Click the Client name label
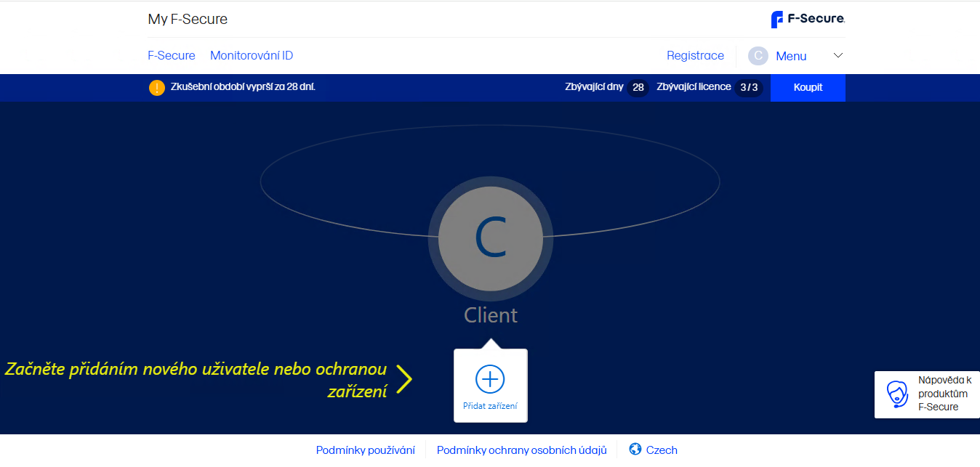This screenshot has height=467, width=980. pos(491,315)
